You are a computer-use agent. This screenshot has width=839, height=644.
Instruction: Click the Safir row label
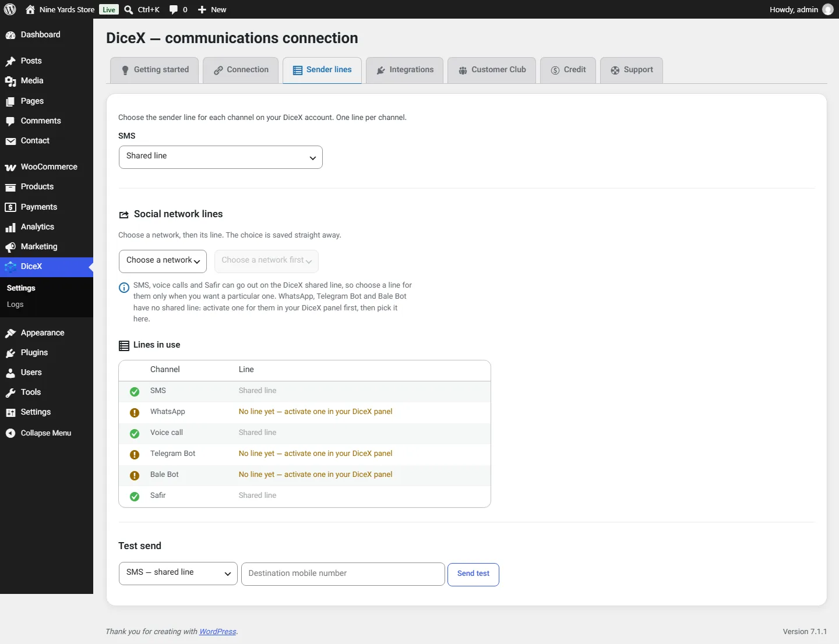click(158, 496)
